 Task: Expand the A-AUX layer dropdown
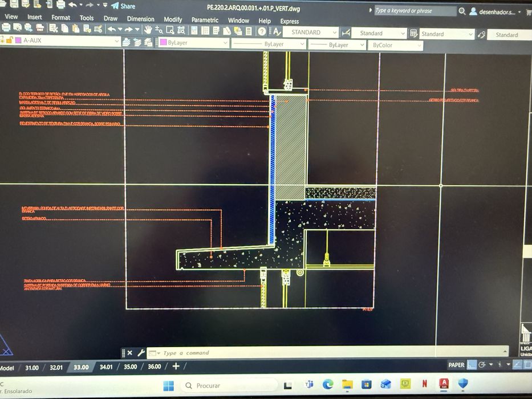(117, 41)
